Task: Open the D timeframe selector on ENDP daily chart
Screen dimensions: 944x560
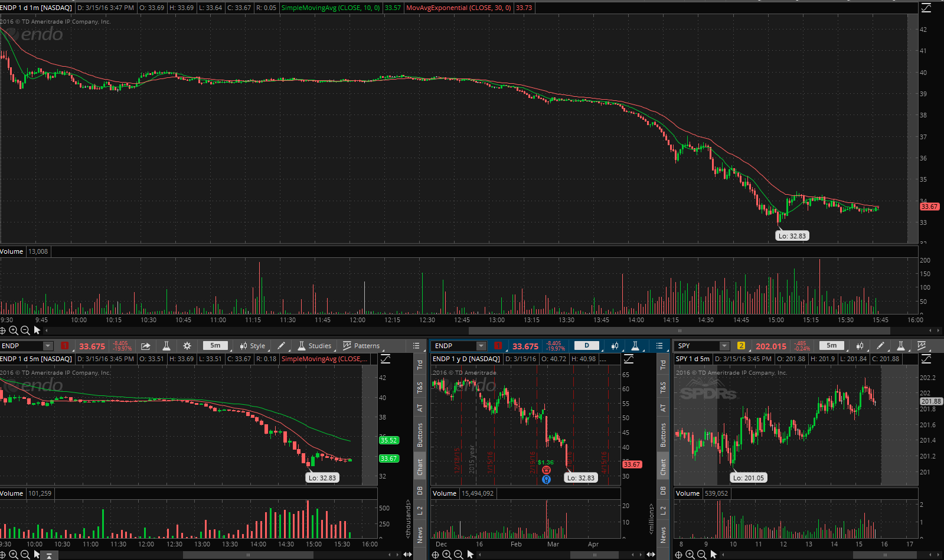Action: 586,346
